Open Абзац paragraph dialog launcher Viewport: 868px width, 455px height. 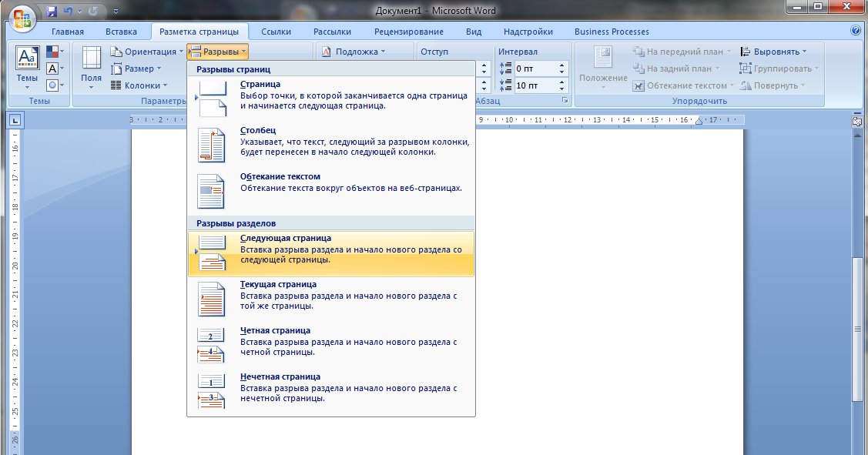coord(565,101)
